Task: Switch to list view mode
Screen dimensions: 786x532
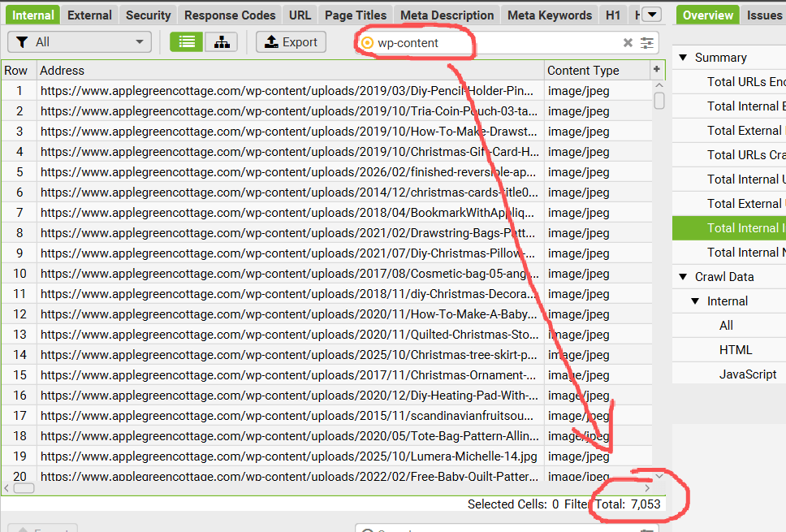Action: 187,42
